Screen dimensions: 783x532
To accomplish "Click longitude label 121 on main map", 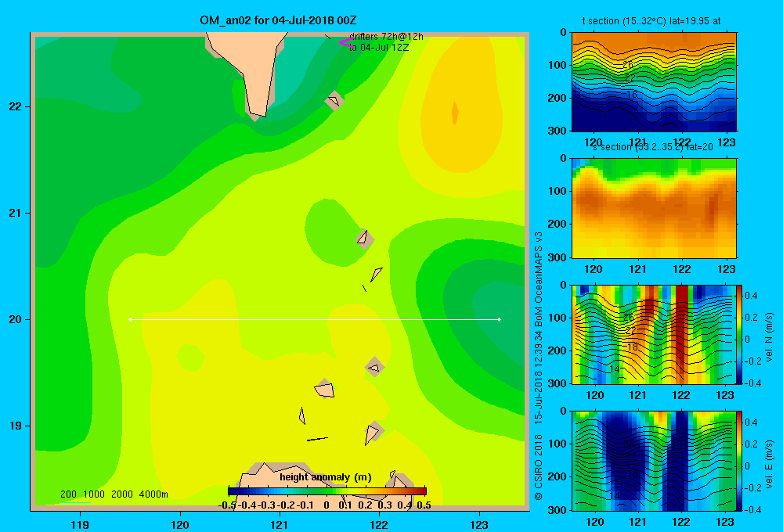I will pos(280,524).
